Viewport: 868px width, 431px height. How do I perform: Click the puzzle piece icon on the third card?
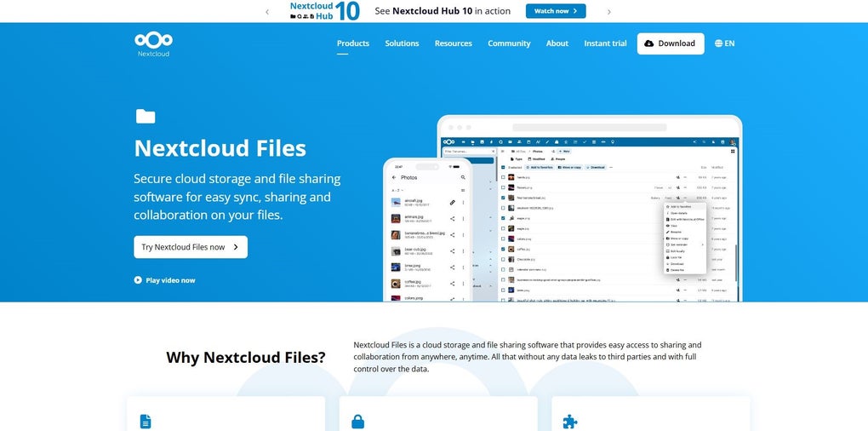pyautogui.click(x=569, y=422)
